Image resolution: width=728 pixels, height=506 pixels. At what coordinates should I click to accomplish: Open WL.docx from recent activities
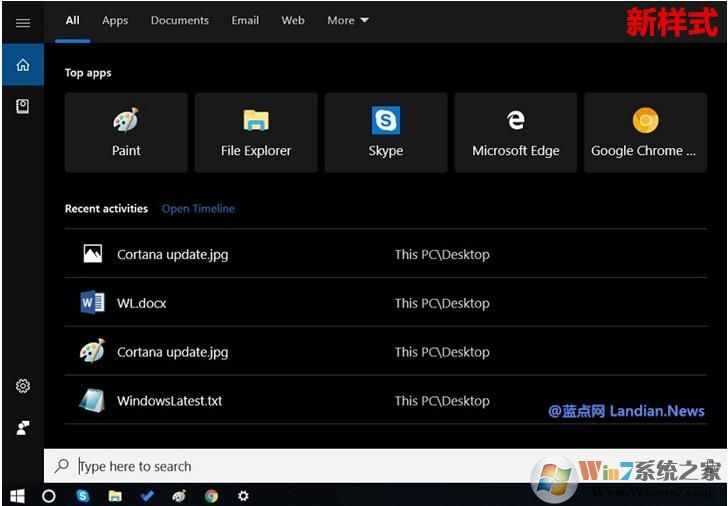coord(142,303)
